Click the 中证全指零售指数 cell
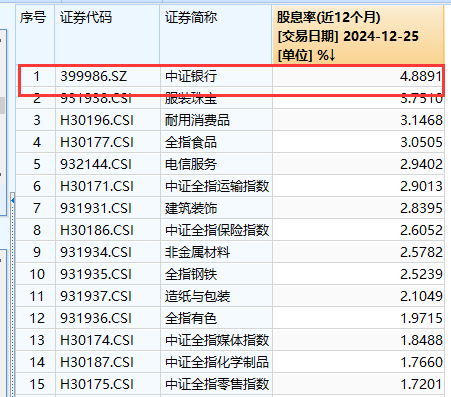 click(x=217, y=384)
